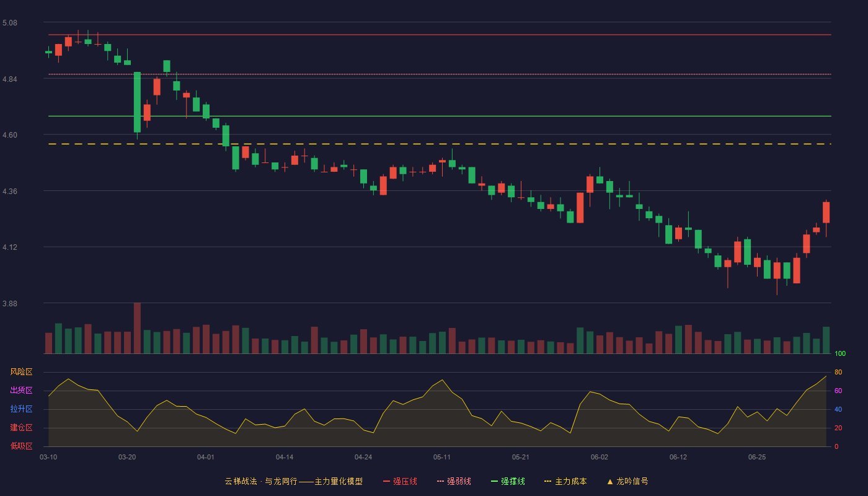Image resolution: width=868 pixels, height=496 pixels.
Task: Click the 建仓区 zone label
Action: (21, 428)
